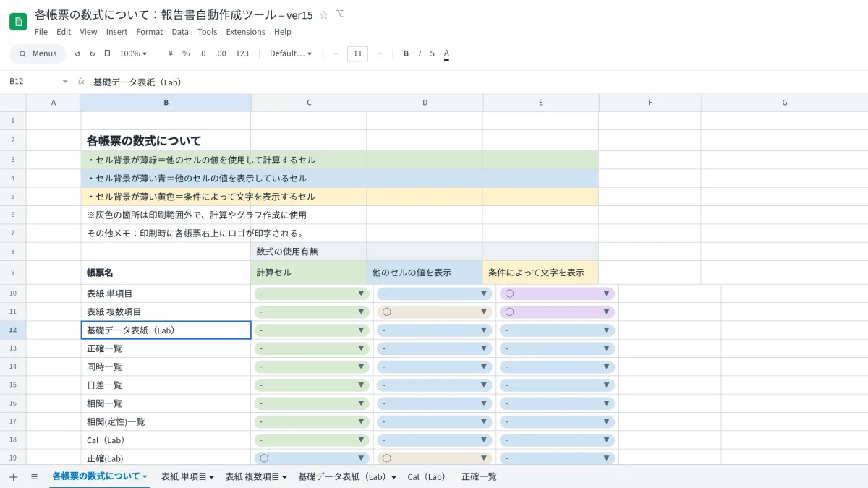The image size is (868, 488).
Task: Open column E dropdown in 同時一覧 row
Action: [557, 367]
